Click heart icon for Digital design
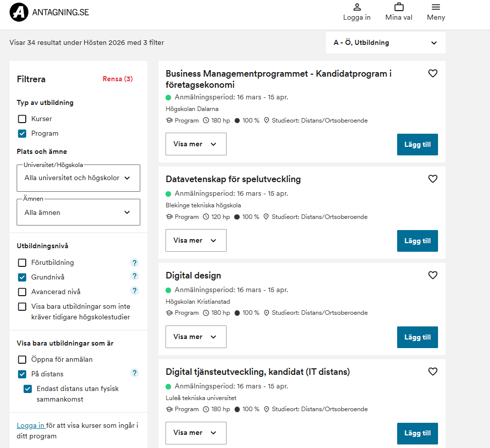The image size is (490, 448). pos(432,275)
